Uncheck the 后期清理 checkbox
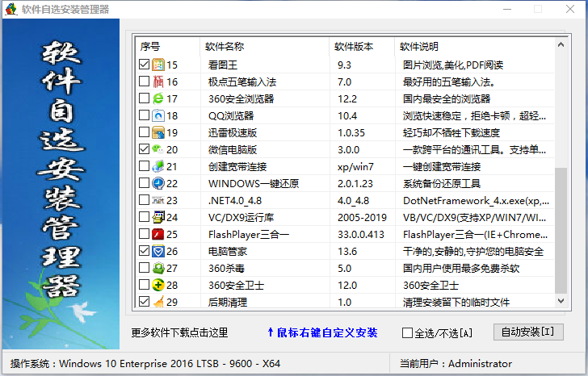588x376 pixels. (144, 301)
